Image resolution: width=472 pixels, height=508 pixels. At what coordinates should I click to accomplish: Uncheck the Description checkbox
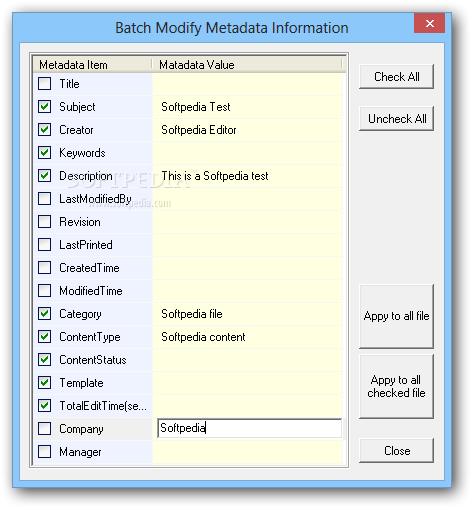[x=44, y=176]
